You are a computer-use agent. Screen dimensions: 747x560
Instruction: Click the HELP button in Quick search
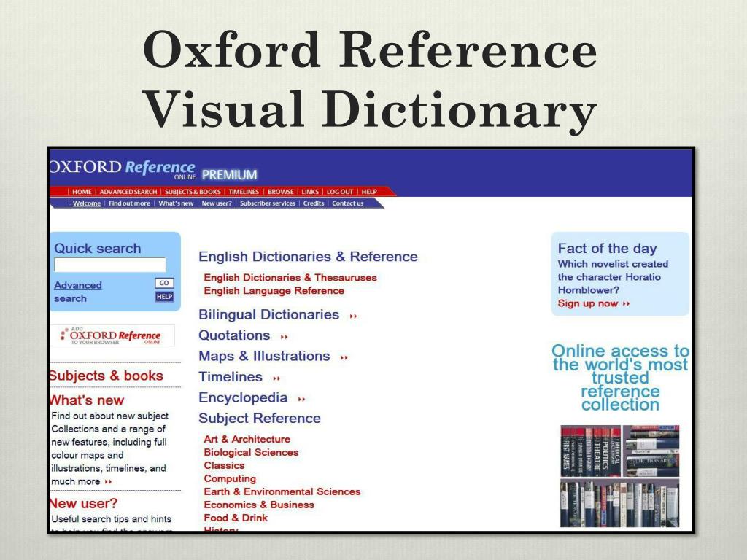(164, 297)
